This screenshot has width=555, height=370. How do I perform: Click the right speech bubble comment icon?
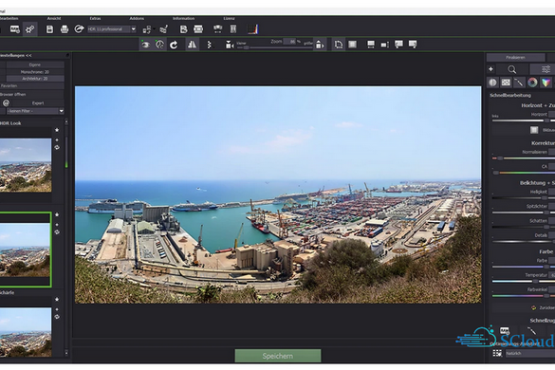point(413,44)
